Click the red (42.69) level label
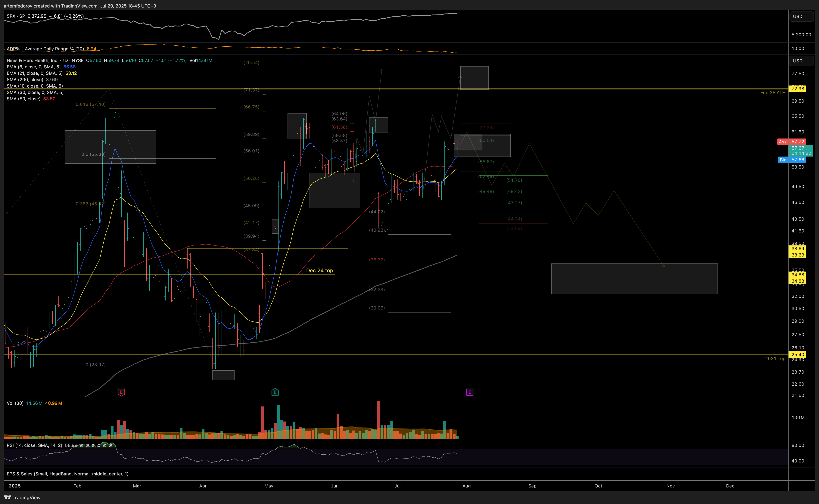 click(514, 228)
